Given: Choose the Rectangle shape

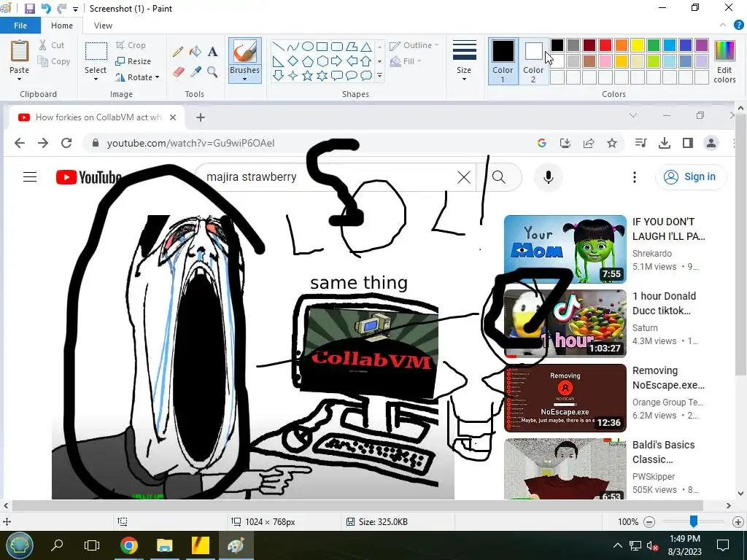Looking at the screenshot, I should (322, 47).
